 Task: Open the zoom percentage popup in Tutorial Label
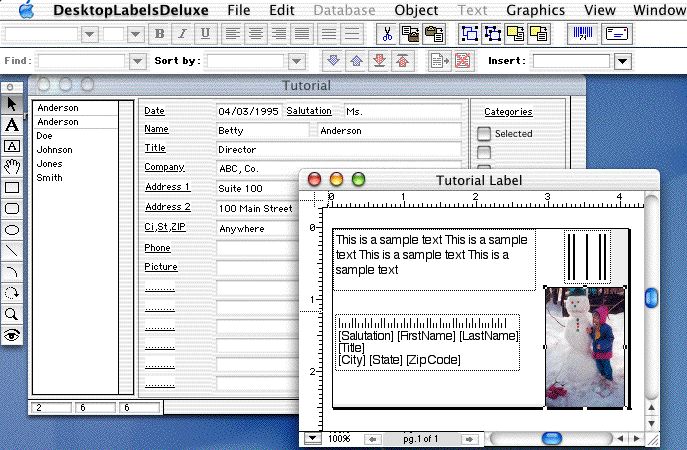[312, 438]
